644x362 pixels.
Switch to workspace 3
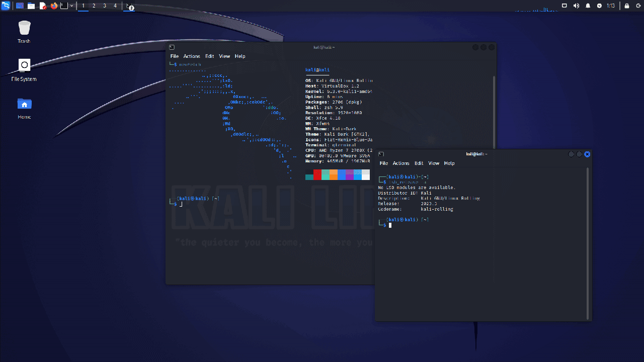[x=105, y=6]
